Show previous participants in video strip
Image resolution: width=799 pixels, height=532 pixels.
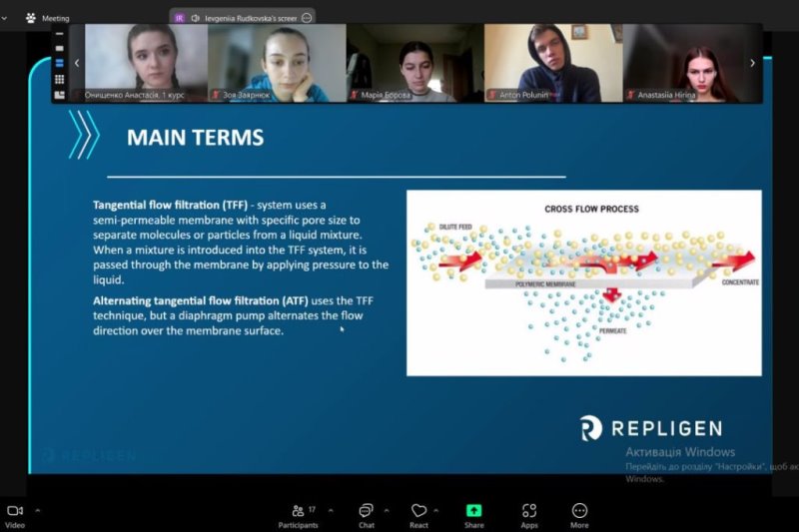[77, 63]
